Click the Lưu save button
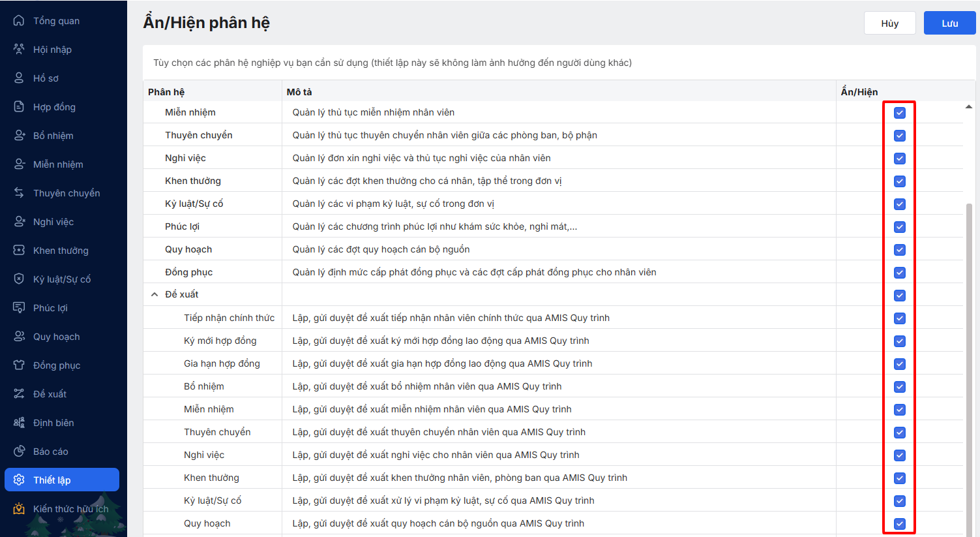 [x=949, y=23]
